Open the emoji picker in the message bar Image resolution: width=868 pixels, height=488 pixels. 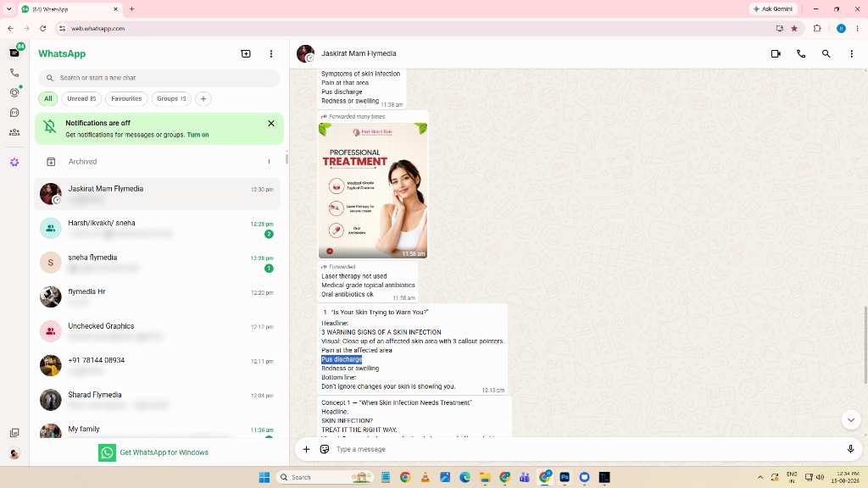(x=325, y=449)
